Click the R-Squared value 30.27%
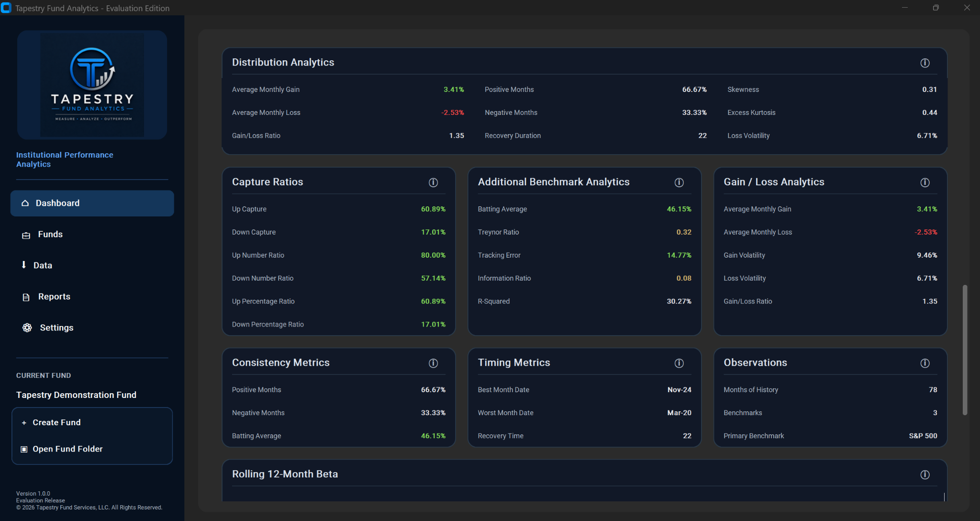The width and height of the screenshot is (980, 521). (679, 301)
